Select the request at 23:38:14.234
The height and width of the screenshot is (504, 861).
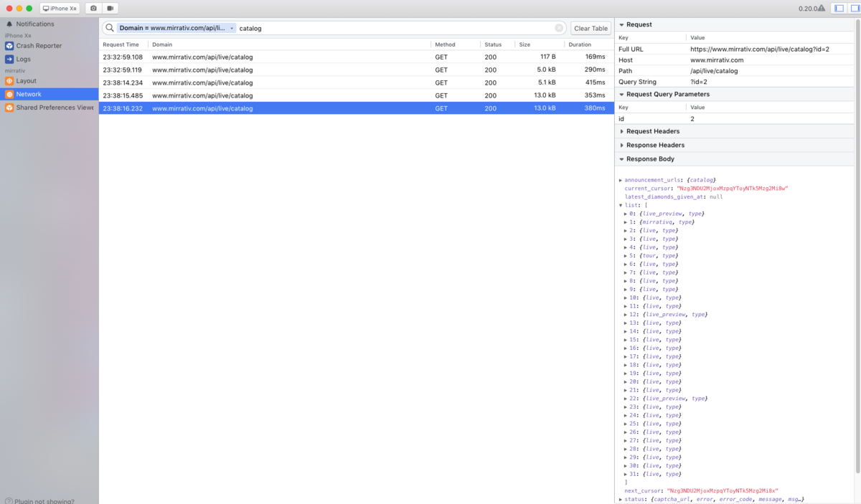tap(356, 82)
